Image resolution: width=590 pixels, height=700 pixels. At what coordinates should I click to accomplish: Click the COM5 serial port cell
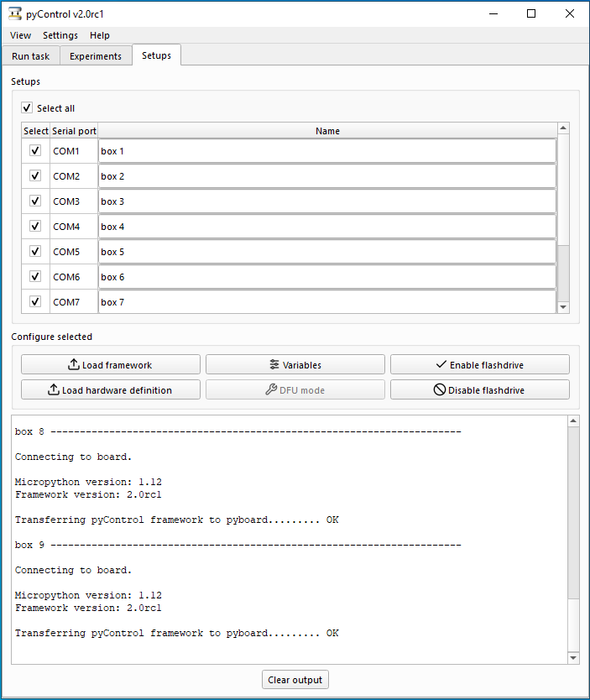74,252
